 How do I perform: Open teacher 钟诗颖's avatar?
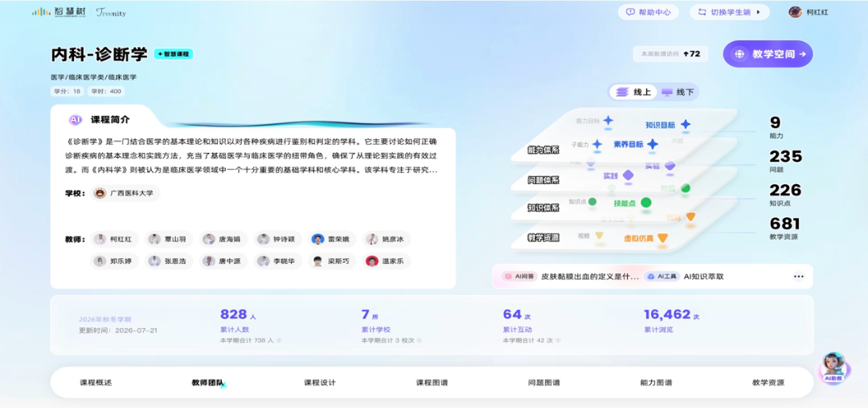pos(263,240)
